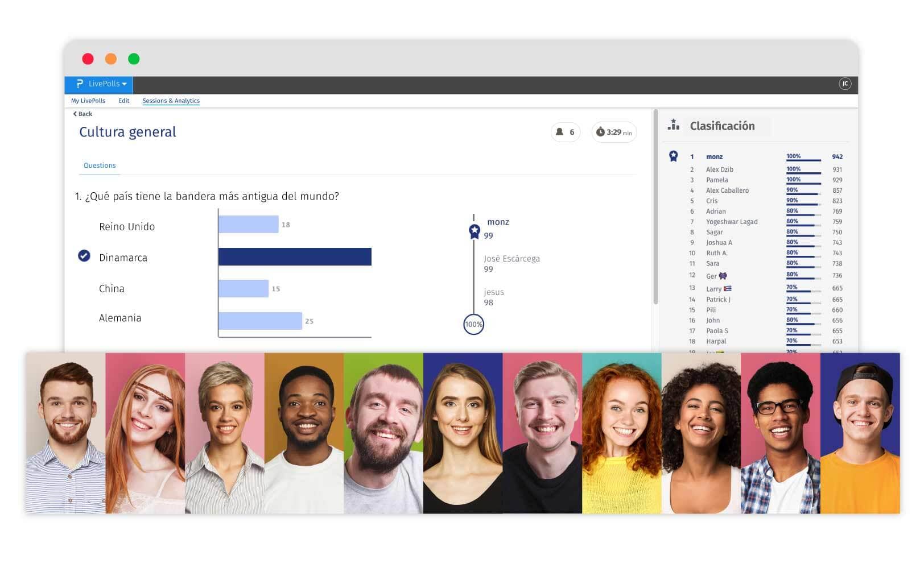
Task: Open Sessions & Analytics tab
Action: click(x=171, y=101)
